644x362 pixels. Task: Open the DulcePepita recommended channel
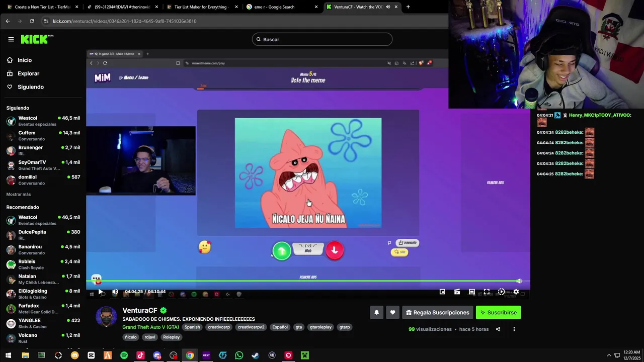[x=43, y=235]
